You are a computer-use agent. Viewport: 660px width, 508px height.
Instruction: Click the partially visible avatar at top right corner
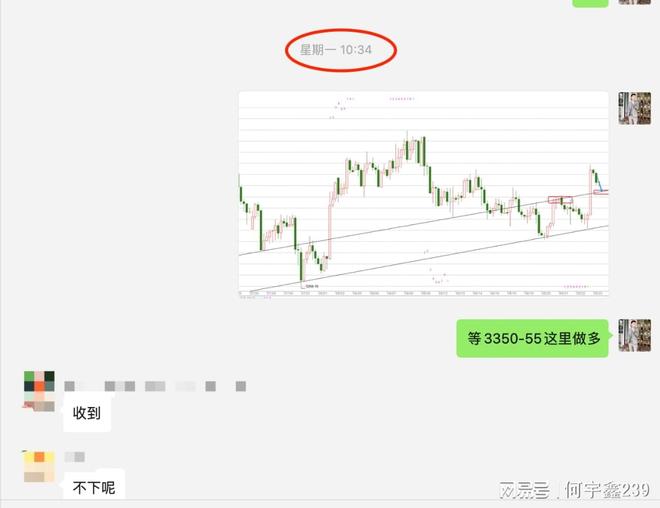(634, 2)
